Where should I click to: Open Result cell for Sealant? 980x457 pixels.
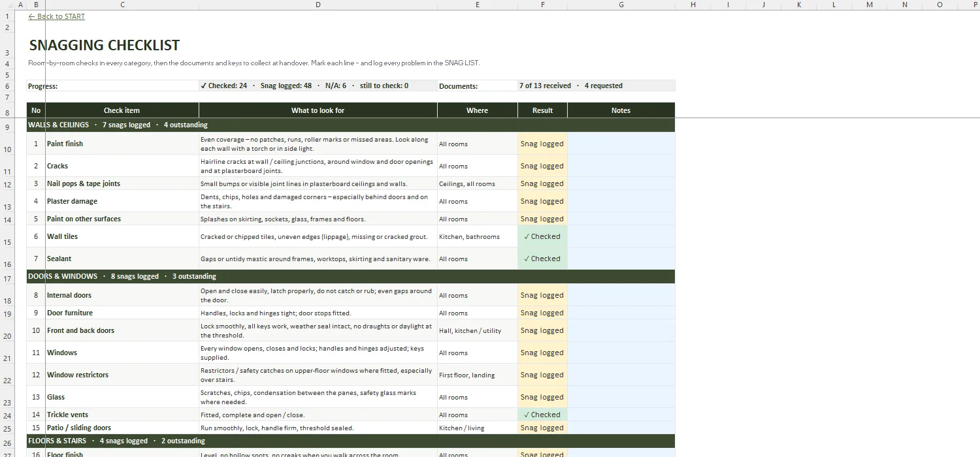coord(542,259)
